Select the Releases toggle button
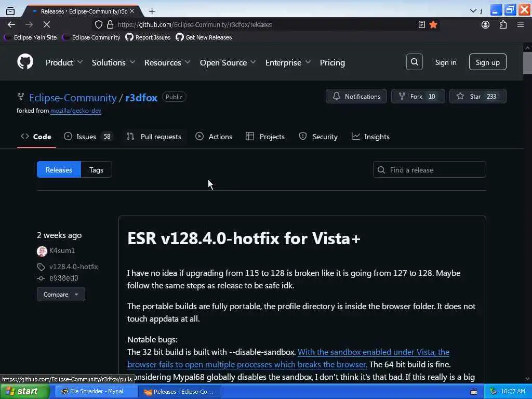 click(x=59, y=170)
